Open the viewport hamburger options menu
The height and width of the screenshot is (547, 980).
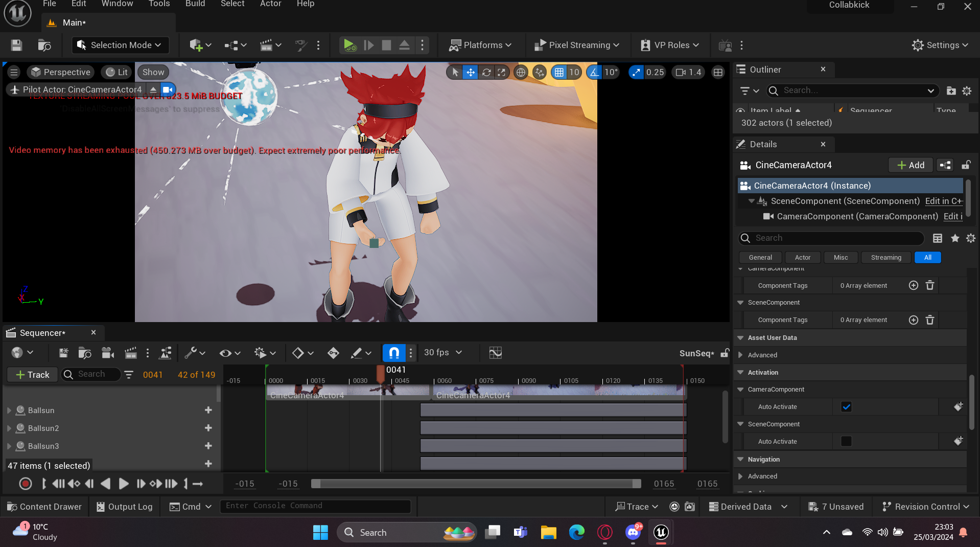(x=14, y=72)
